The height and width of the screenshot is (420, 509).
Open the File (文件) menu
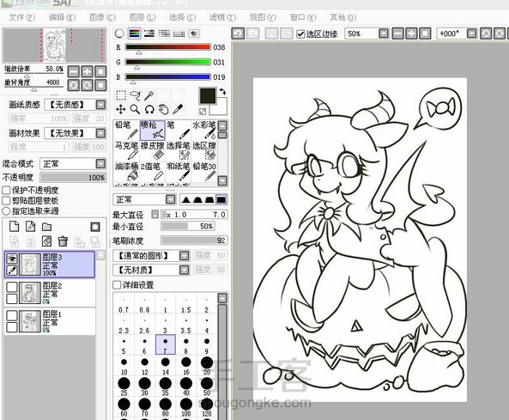pyautogui.click(x=21, y=17)
